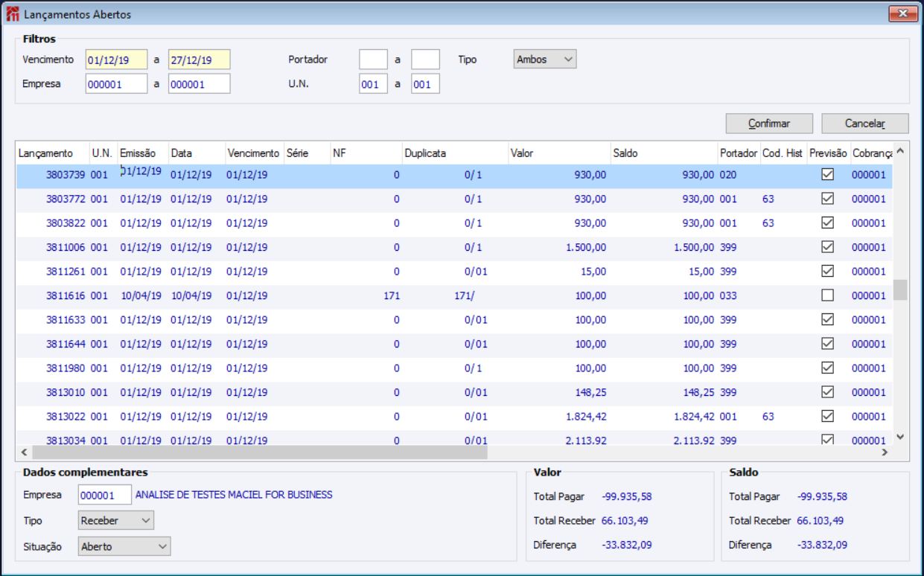Uncheck Previsão for lançamento 3803739
Viewport: 924px width, 576px height.
pyautogui.click(x=827, y=175)
